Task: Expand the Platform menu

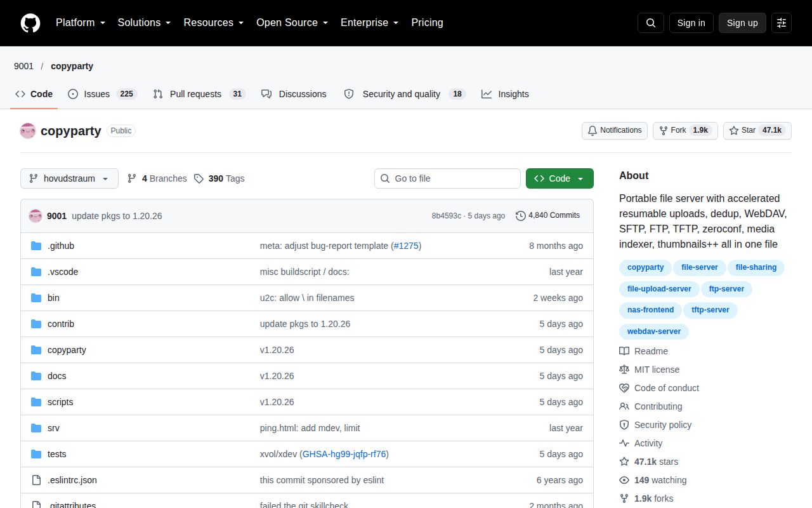Action: click(x=80, y=23)
